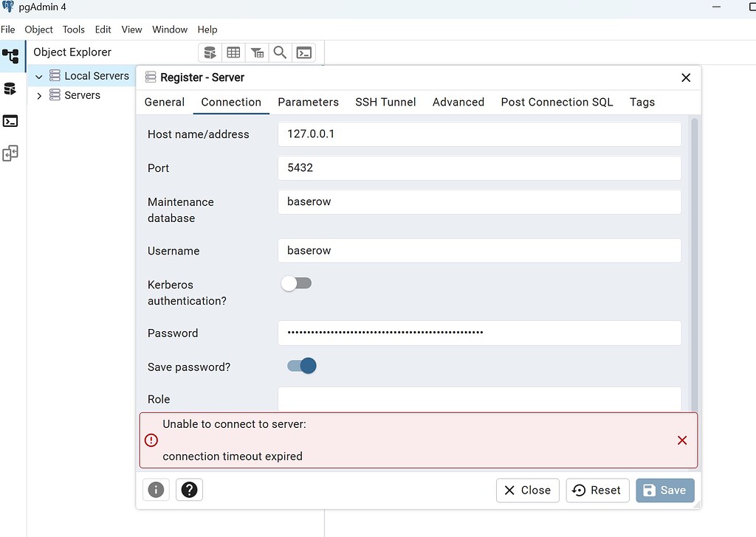The width and height of the screenshot is (756, 537).
Task: Open the Query Tool from the toolbar
Action: tap(210, 52)
